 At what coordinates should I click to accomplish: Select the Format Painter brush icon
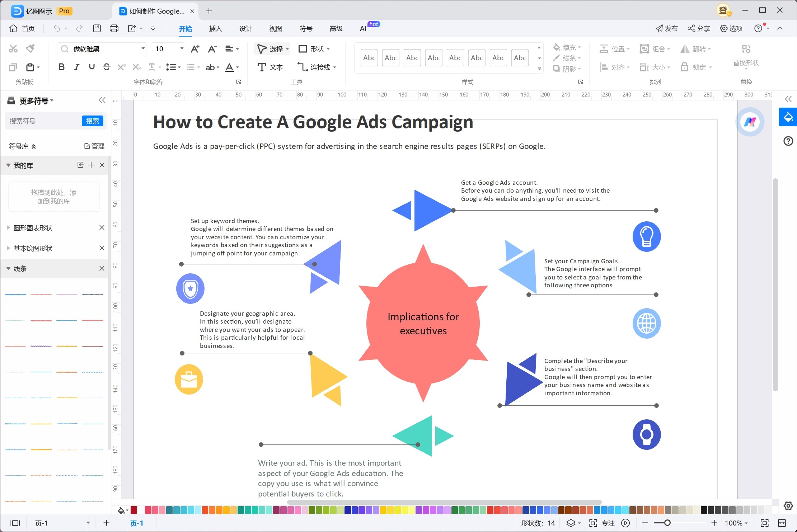tap(31, 48)
